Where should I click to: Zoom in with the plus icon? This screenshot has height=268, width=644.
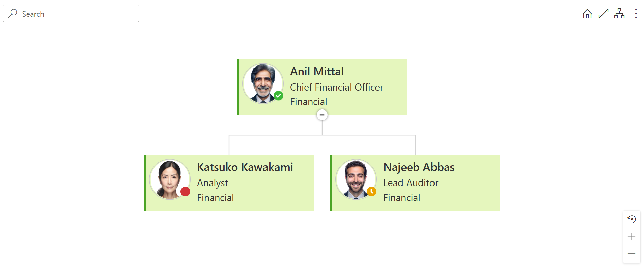click(x=632, y=236)
